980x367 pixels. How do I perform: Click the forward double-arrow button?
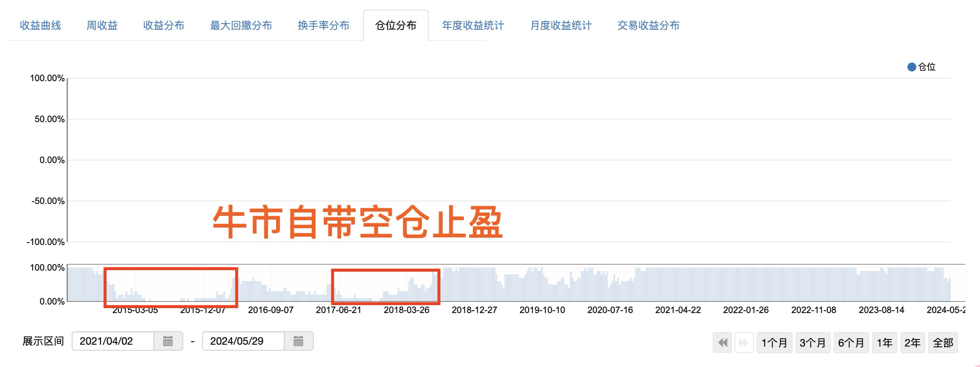(x=744, y=343)
